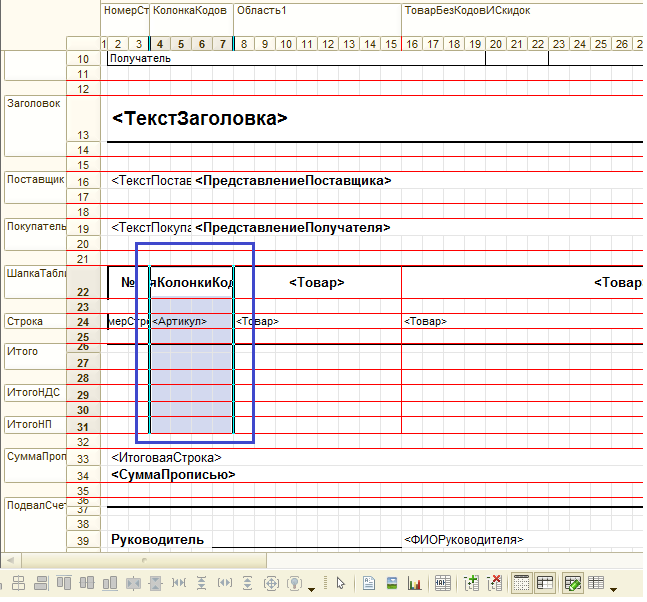
Task: Click the <ТекстЗаголовка> cell
Action: (200, 118)
